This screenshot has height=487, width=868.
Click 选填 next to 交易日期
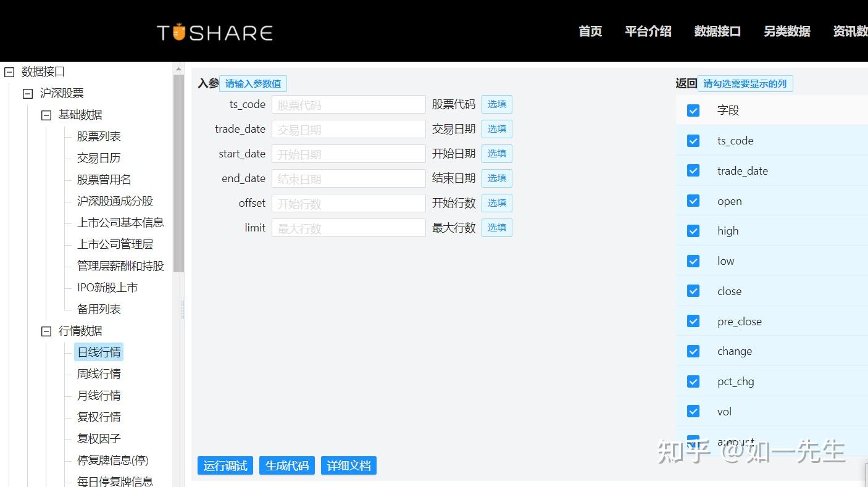[x=496, y=128]
